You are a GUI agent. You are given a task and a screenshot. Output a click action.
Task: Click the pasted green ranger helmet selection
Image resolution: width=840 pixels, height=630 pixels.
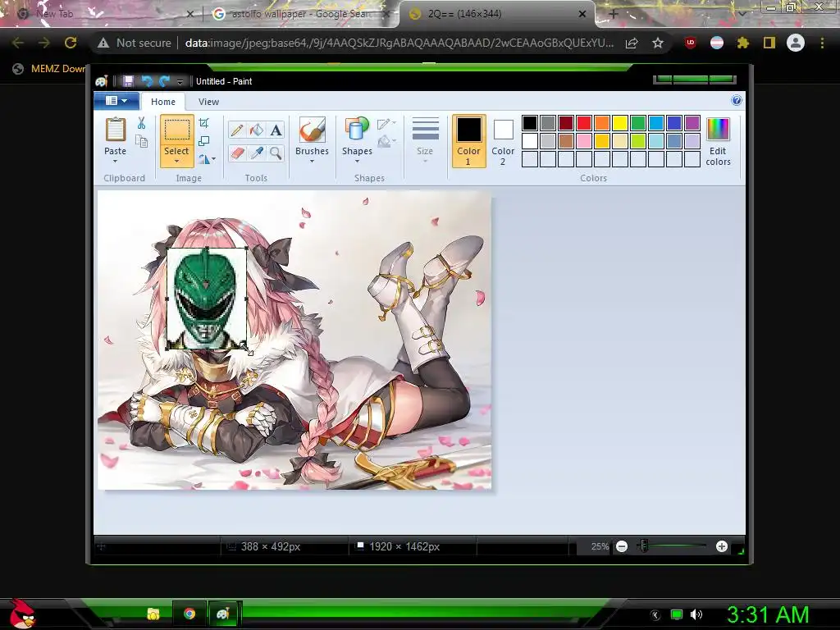(x=207, y=297)
